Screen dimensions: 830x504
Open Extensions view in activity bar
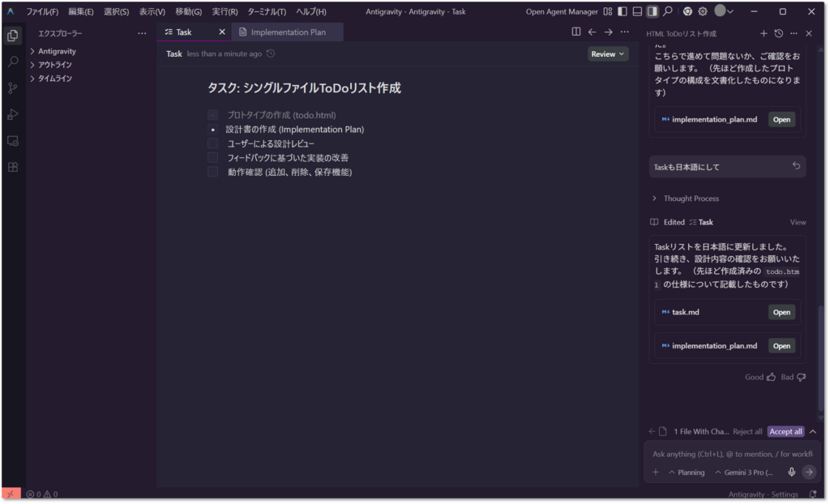pyautogui.click(x=13, y=167)
